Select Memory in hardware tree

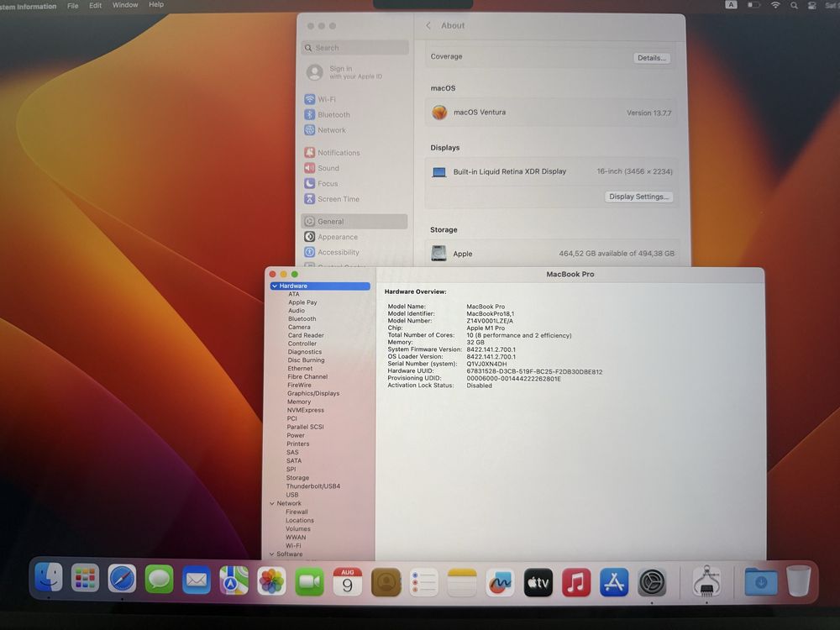pos(299,402)
